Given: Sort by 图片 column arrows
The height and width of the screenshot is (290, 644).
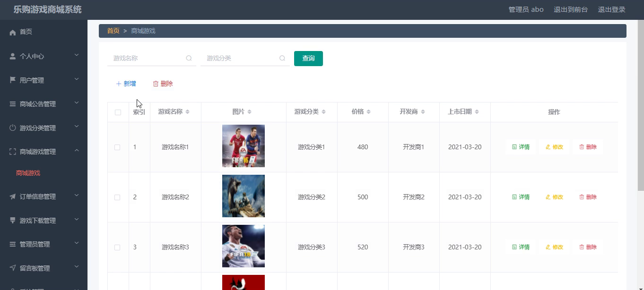Looking at the screenshot, I should (x=249, y=112).
